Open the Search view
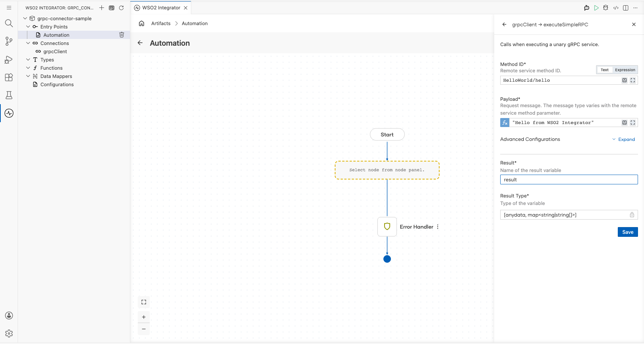This screenshot has width=644, height=344. (x=9, y=23)
